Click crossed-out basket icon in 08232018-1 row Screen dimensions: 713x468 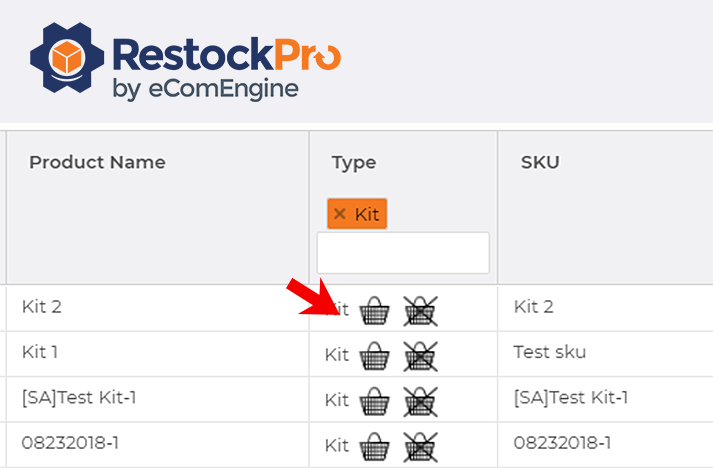click(420, 444)
